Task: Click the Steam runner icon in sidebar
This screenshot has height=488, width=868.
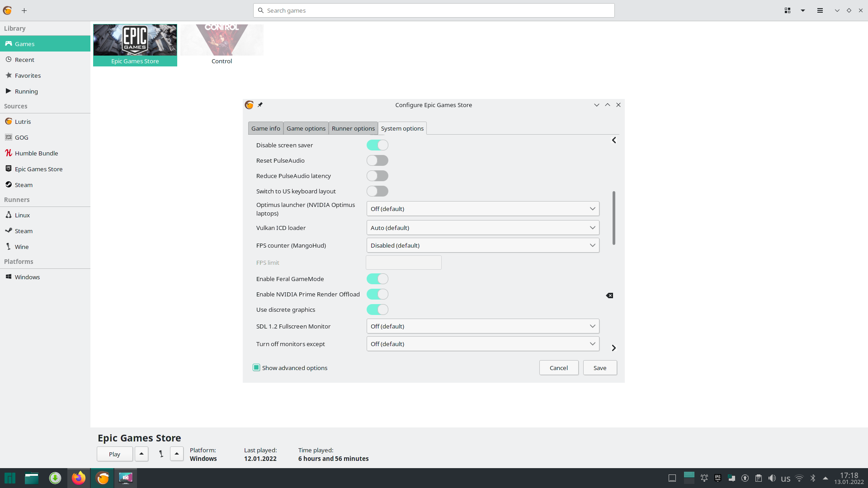Action: tap(8, 230)
